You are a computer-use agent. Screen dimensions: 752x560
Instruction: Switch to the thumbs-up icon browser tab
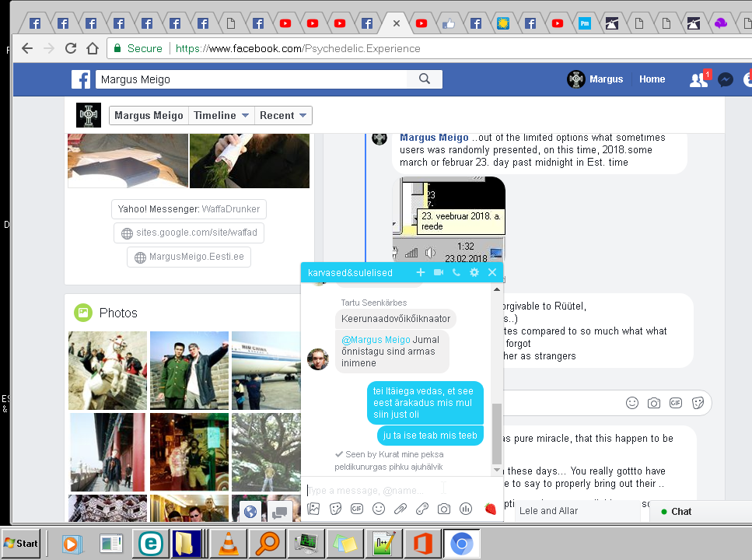tap(449, 23)
